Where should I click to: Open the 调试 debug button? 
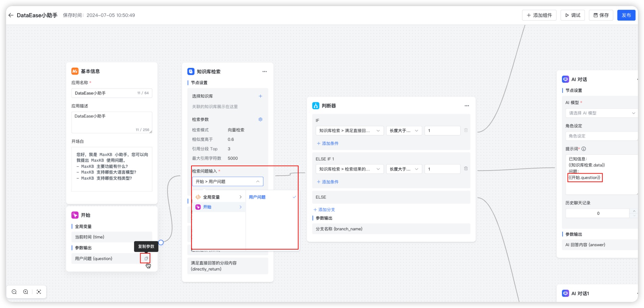(x=572, y=15)
